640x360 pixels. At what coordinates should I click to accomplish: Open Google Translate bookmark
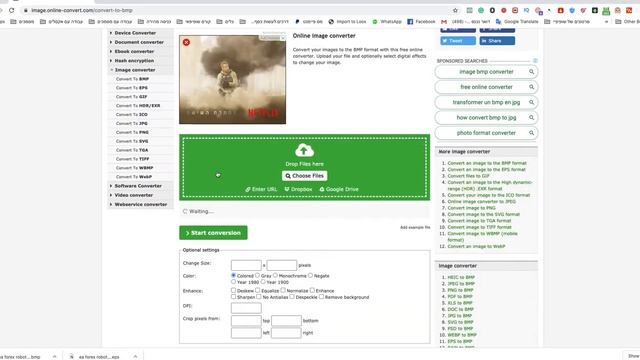click(517, 22)
